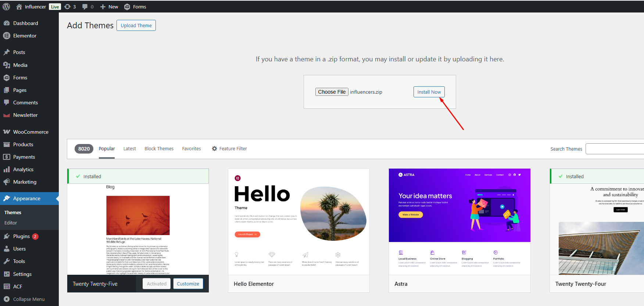Go to Analytics in the sidebar
The width and height of the screenshot is (644, 306).
tap(23, 169)
